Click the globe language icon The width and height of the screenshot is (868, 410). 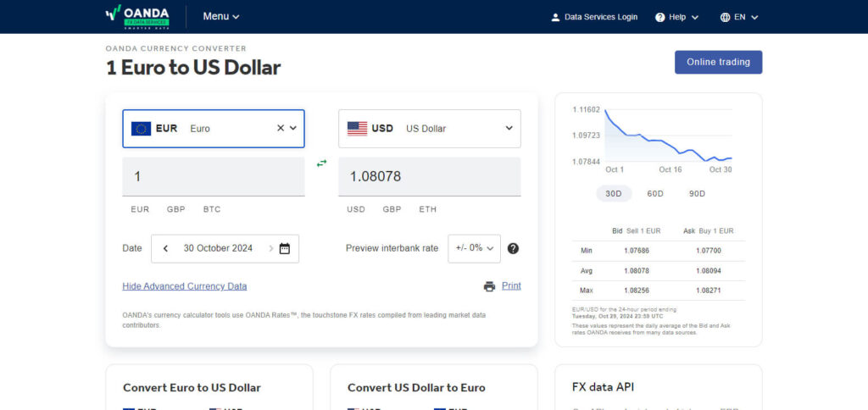tap(726, 17)
